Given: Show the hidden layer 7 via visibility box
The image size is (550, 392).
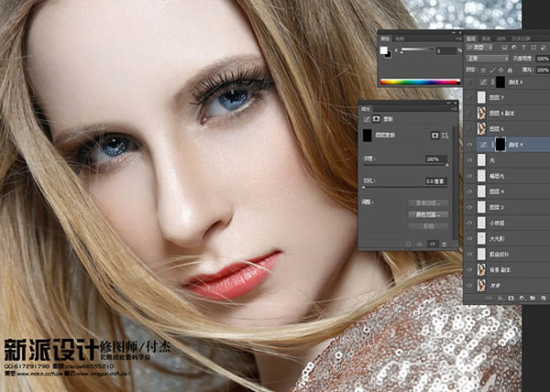Looking at the screenshot, I should pos(469,97).
